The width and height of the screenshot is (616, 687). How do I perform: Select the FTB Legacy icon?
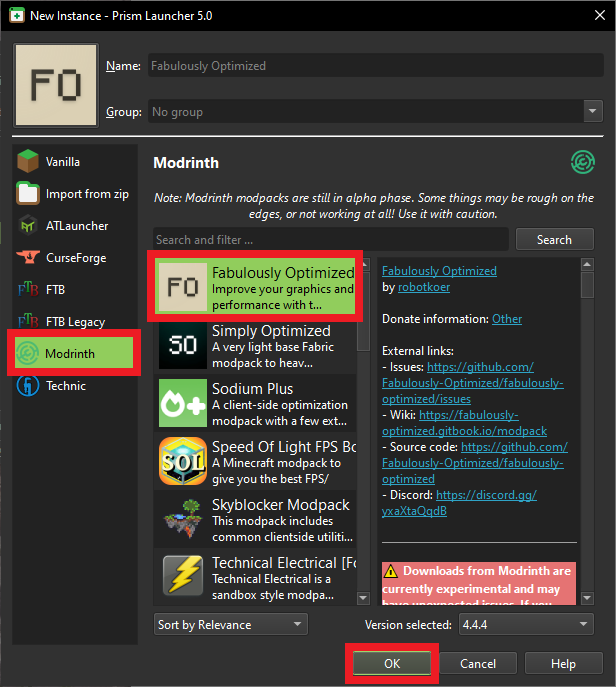click(28, 322)
